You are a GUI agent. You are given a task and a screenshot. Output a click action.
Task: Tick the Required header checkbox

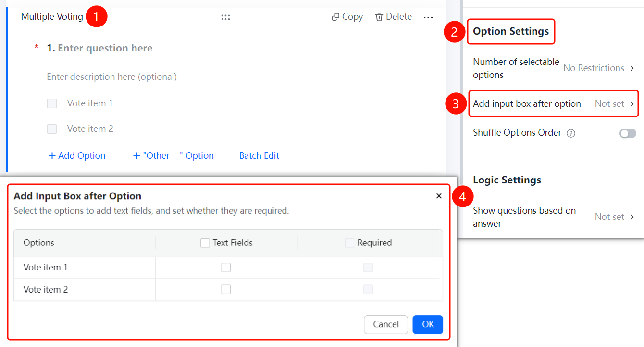349,243
